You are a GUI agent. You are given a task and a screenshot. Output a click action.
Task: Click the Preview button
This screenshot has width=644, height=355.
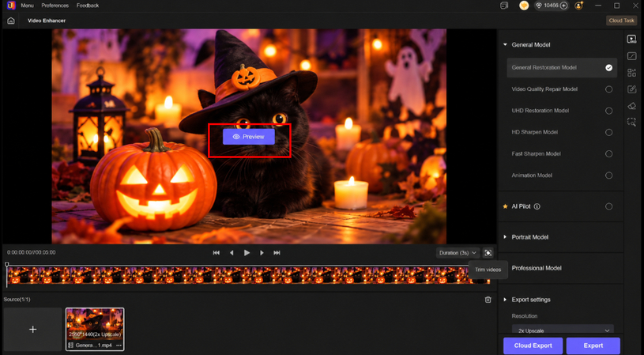coord(248,137)
